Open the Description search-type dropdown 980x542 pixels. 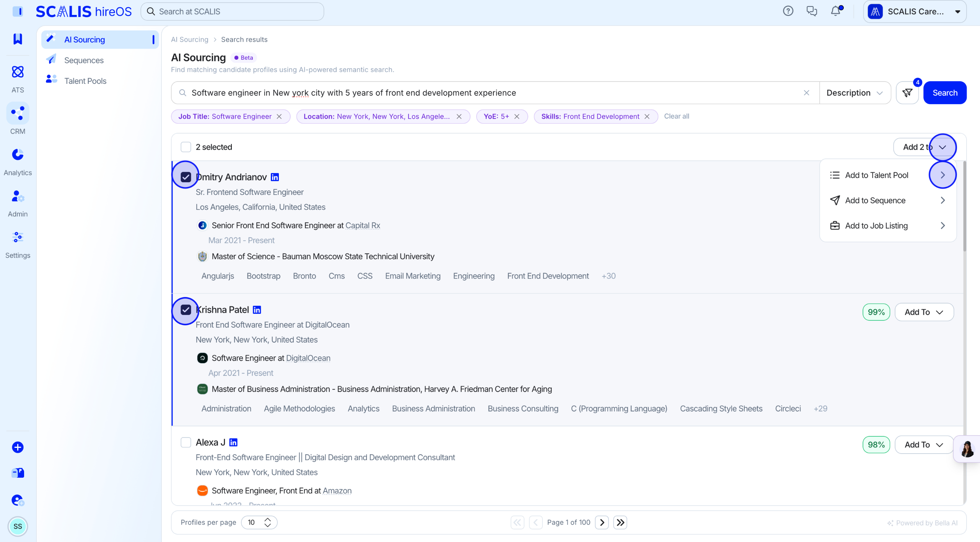click(855, 93)
